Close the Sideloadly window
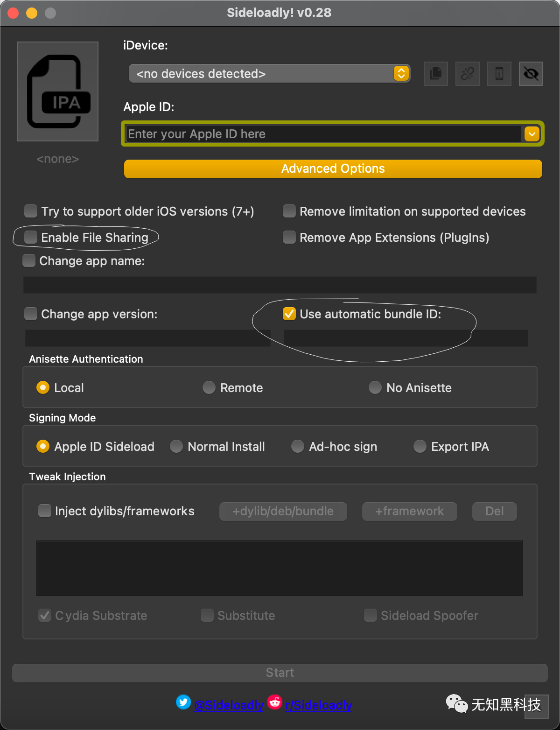The image size is (560, 730). [x=13, y=13]
